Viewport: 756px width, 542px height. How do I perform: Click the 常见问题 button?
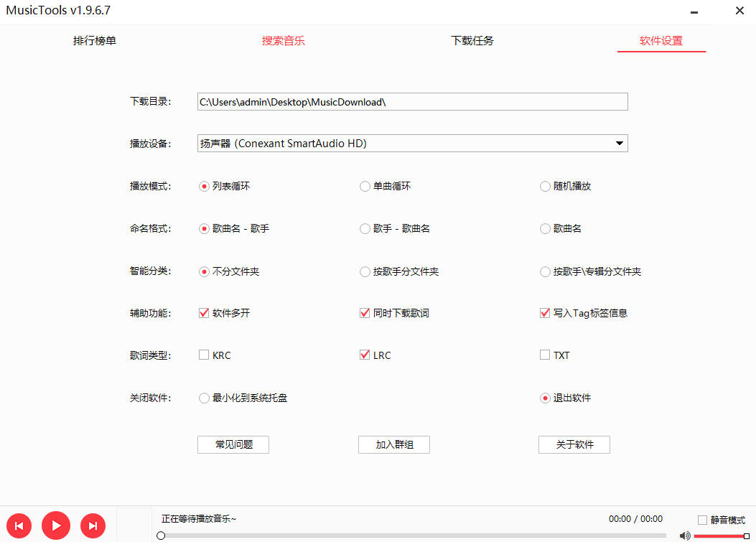coord(233,444)
